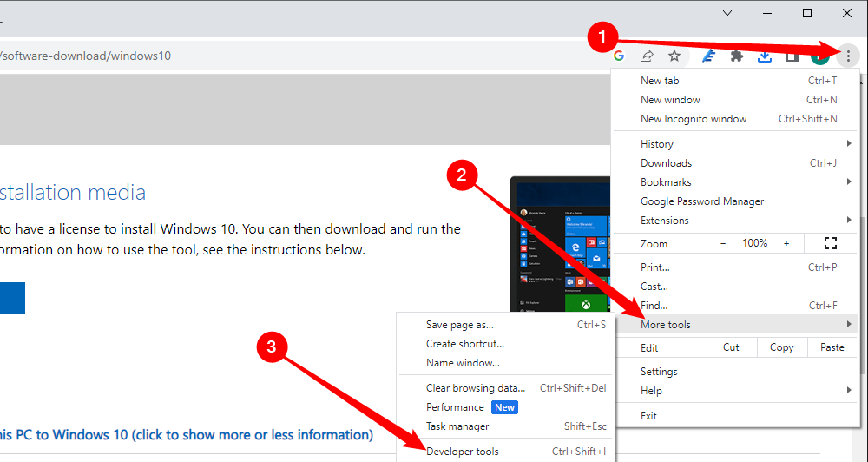Expand the Bookmarks submenu

[738, 182]
